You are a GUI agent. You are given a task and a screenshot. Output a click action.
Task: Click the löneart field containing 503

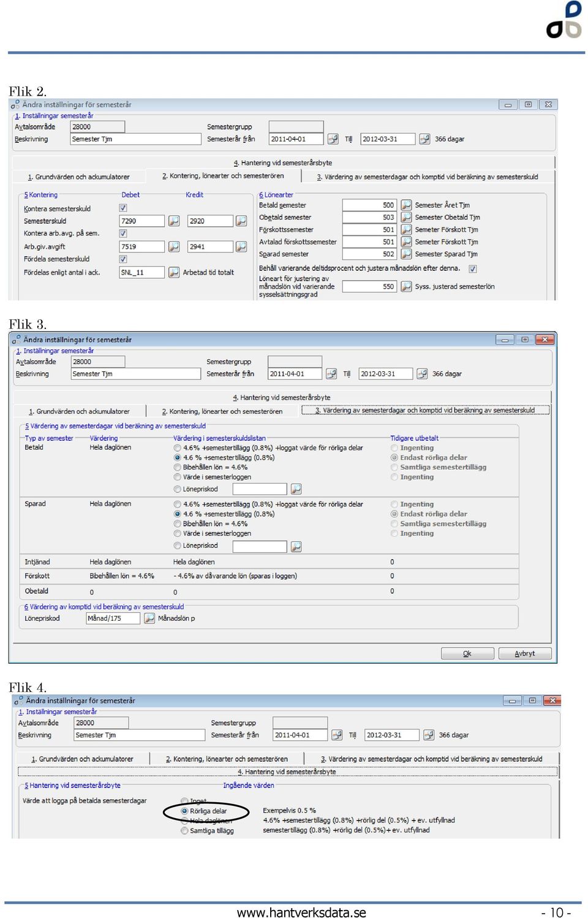tap(369, 217)
